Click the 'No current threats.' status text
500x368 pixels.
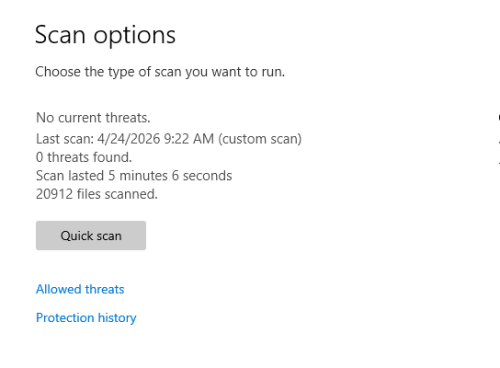(x=93, y=118)
